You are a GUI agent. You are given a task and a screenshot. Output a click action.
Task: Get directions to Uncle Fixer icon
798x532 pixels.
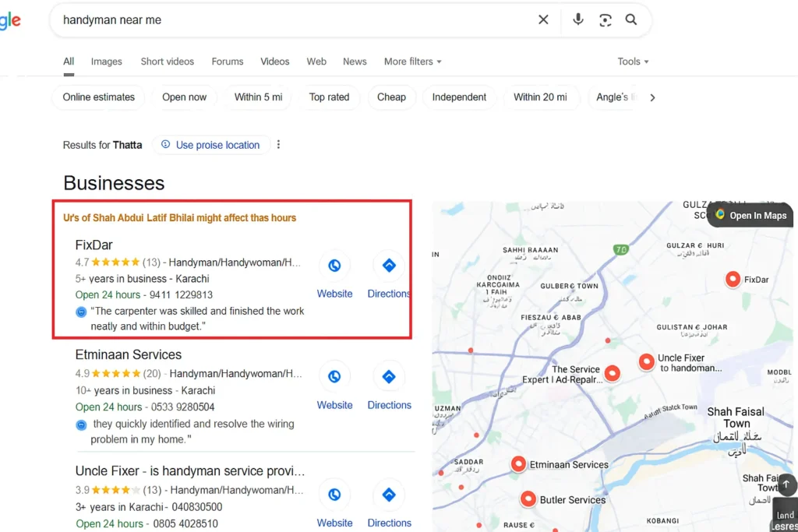point(389,495)
